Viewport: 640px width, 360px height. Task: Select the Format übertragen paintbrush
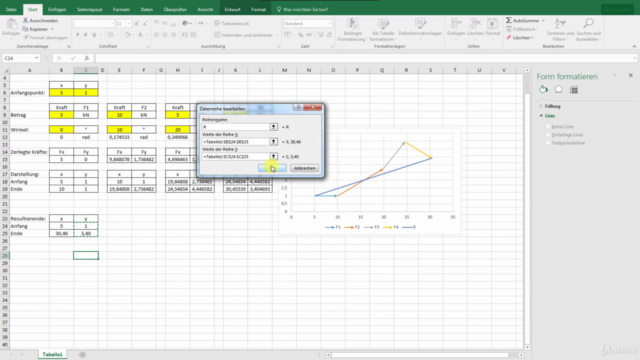click(x=25, y=38)
